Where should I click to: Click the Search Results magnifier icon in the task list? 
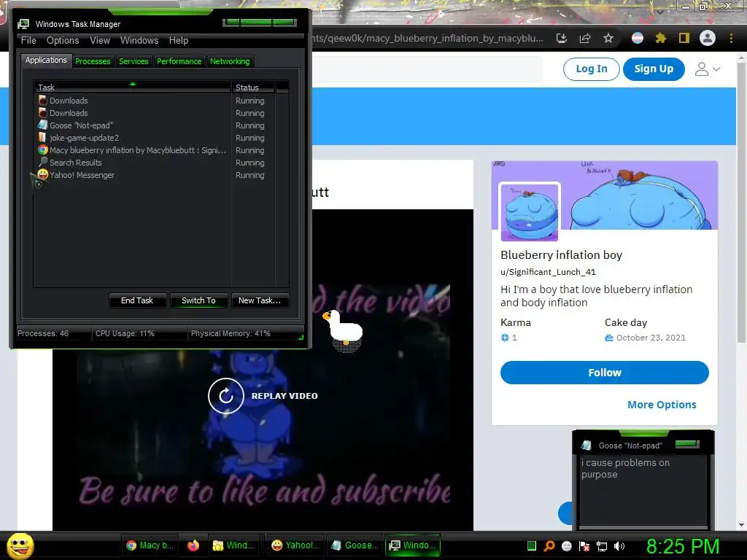tap(43, 162)
